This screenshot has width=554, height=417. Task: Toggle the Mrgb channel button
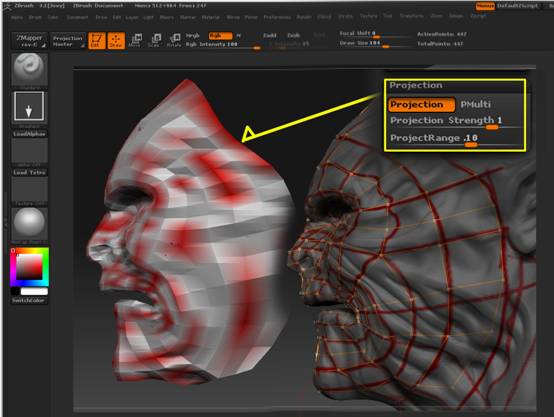pos(193,36)
